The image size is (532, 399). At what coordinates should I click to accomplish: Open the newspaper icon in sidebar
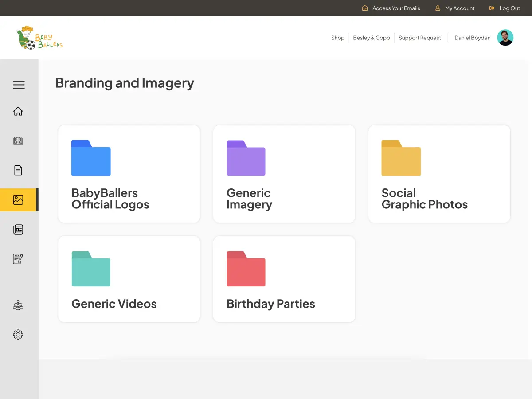(18, 229)
